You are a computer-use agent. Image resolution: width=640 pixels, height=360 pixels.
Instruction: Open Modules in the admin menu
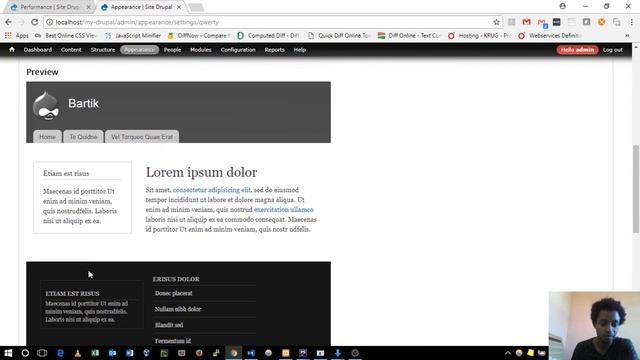pos(201,50)
